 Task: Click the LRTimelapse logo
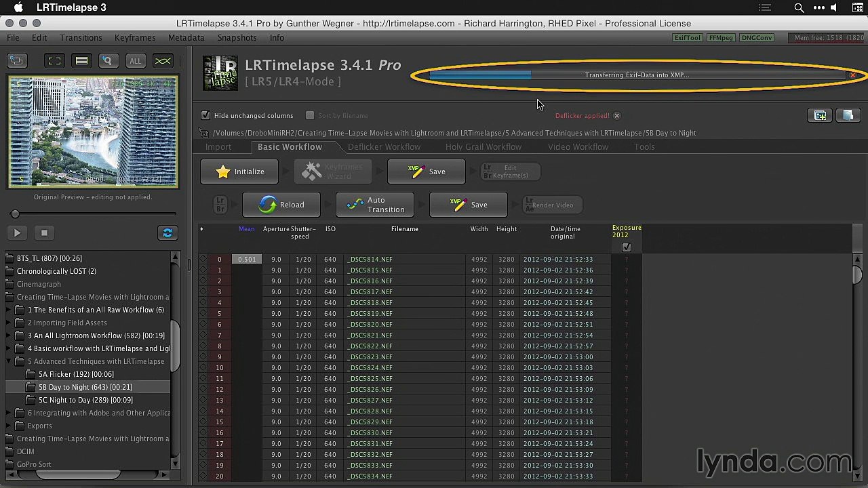pyautogui.click(x=220, y=73)
